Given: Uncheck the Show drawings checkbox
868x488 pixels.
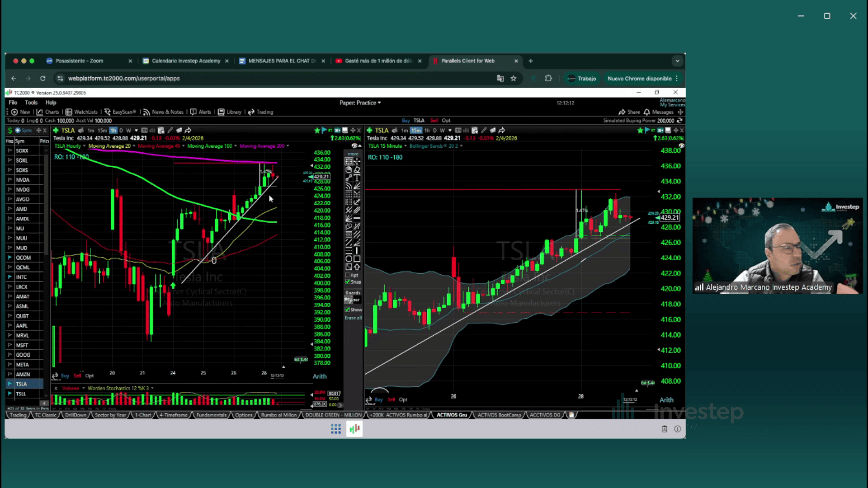Looking at the screenshot, I should click(x=348, y=310).
